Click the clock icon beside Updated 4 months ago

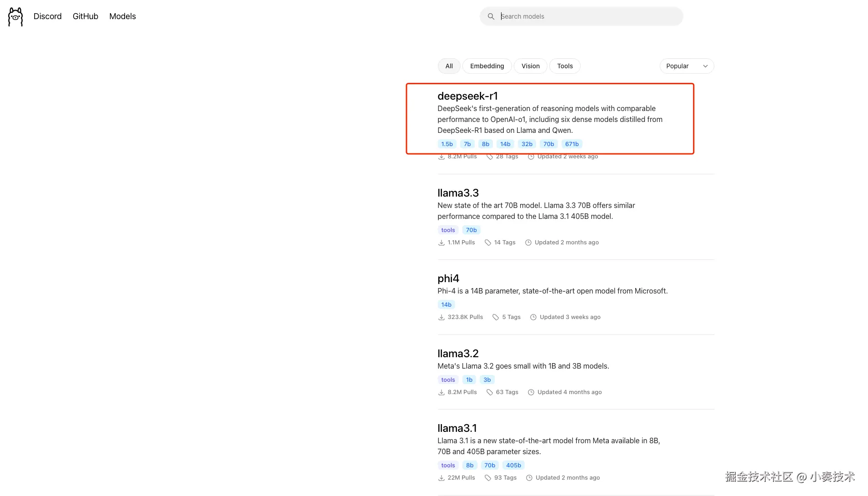[x=531, y=393]
